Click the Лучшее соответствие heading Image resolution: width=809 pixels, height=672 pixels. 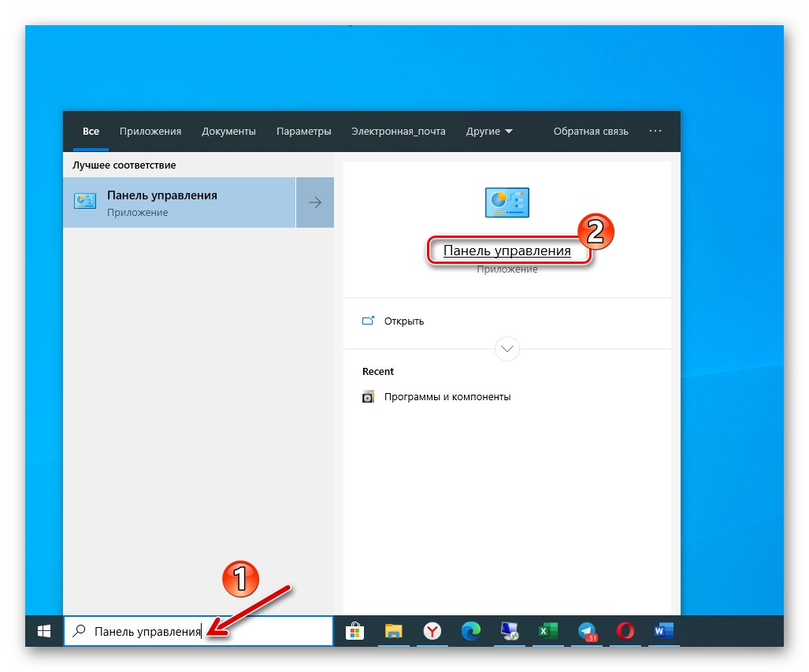coord(124,165)
